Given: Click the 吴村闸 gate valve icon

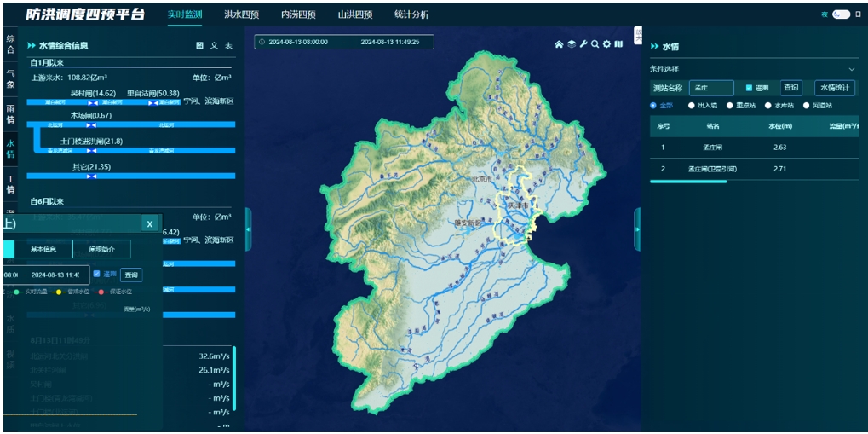Looking at the screenshot, I should [94, 103].
